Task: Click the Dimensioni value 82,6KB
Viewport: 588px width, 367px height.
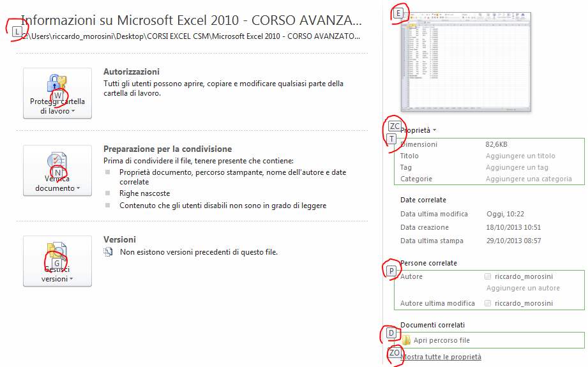Action: (x=496, y=144)
